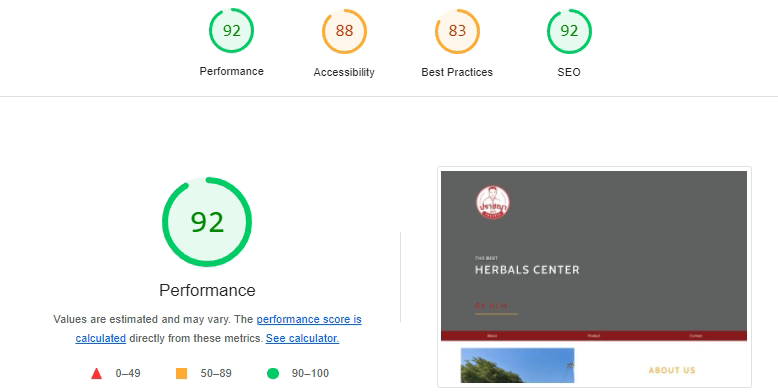Click the green circle 90–100 legend icon
The width and height of the screenshot is (778, 392).
tap(273, 374)
